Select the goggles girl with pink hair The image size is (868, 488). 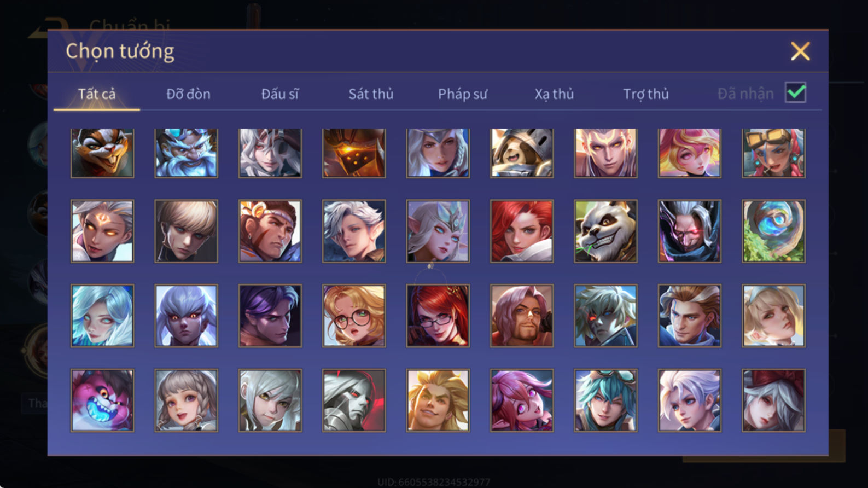(x=773, y=153)
